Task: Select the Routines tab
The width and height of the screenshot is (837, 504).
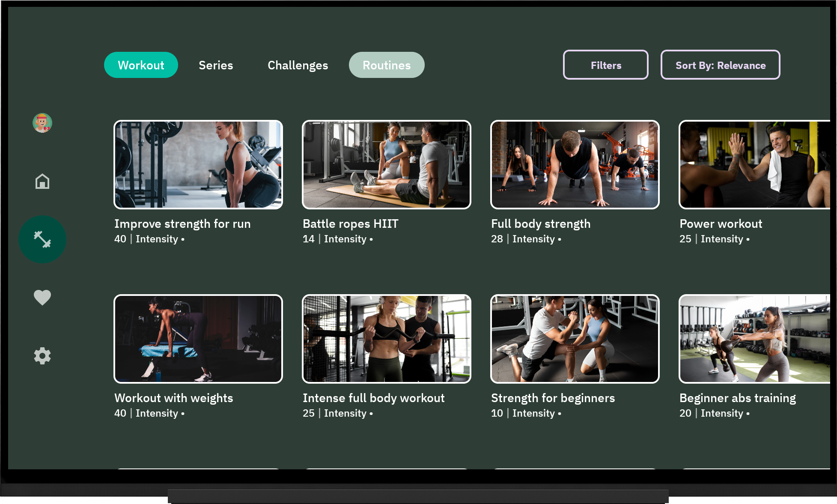Action: tap(386, 65)
